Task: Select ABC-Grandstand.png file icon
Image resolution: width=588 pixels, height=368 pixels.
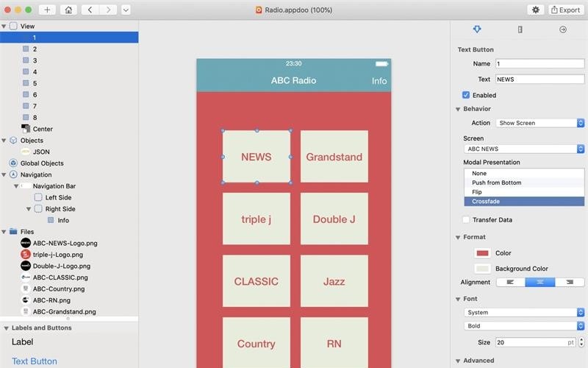Action: 26,311
